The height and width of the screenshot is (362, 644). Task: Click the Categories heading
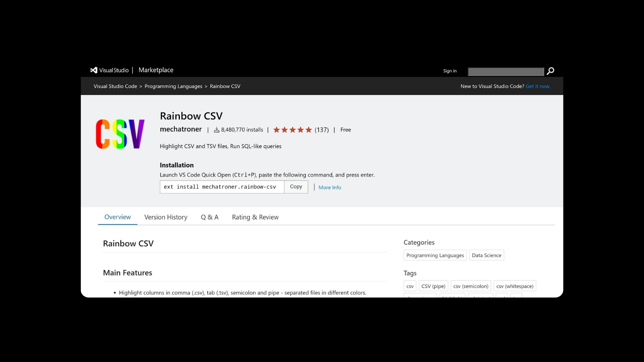click(419, 243)
